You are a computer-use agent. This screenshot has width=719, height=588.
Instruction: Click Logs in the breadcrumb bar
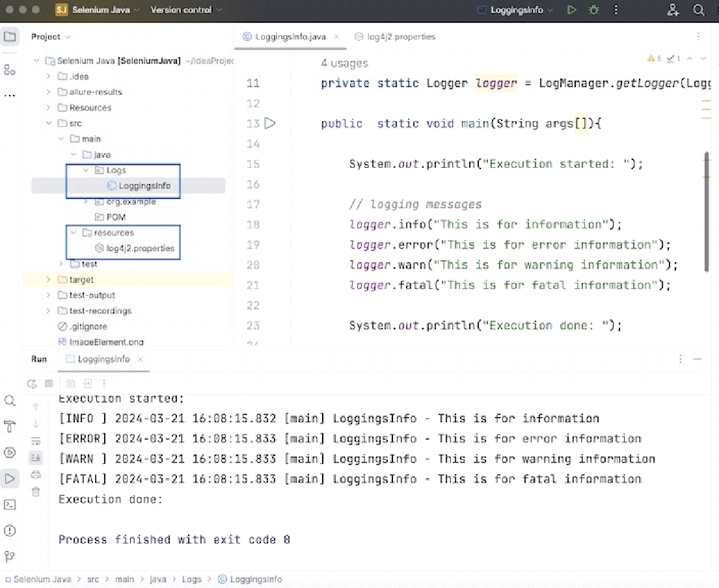point(192,580)
